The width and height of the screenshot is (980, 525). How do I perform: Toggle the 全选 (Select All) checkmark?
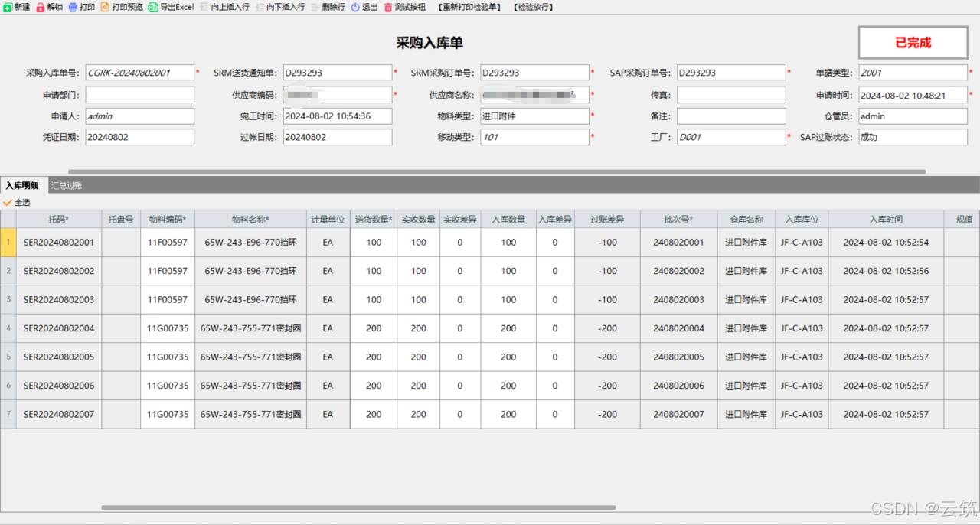[x=8, y=203]
